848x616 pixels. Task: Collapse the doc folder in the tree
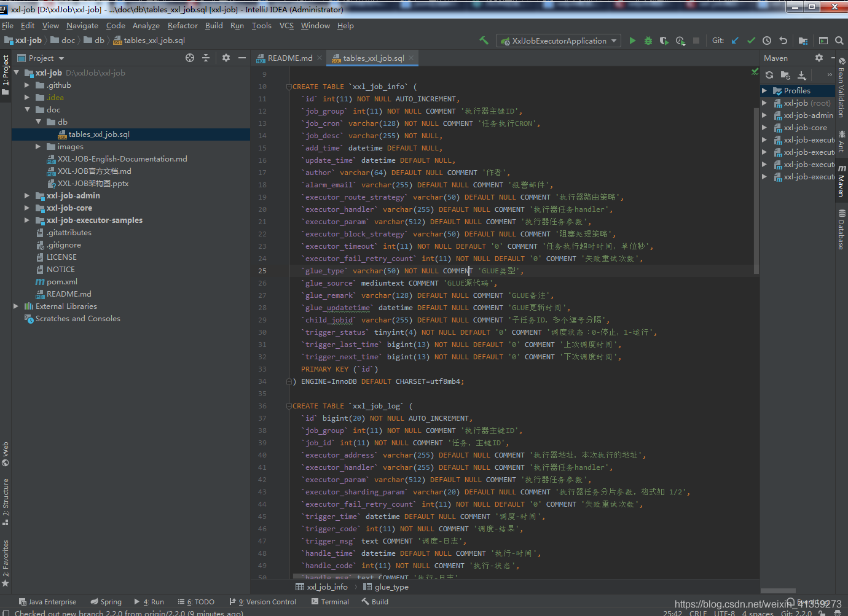(27, 110)
